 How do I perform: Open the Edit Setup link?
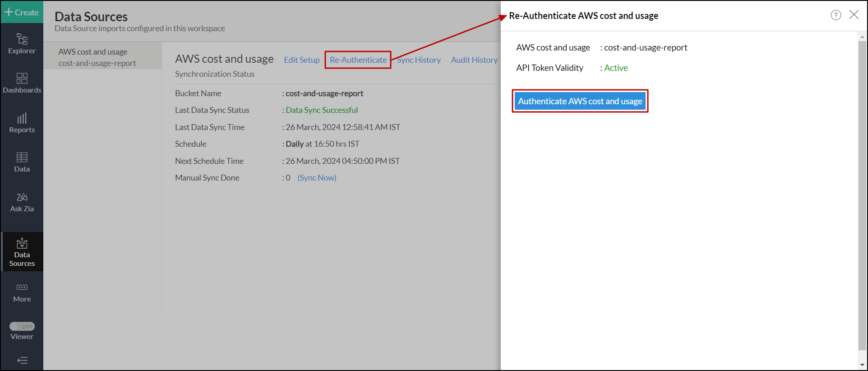click(301, 60)
